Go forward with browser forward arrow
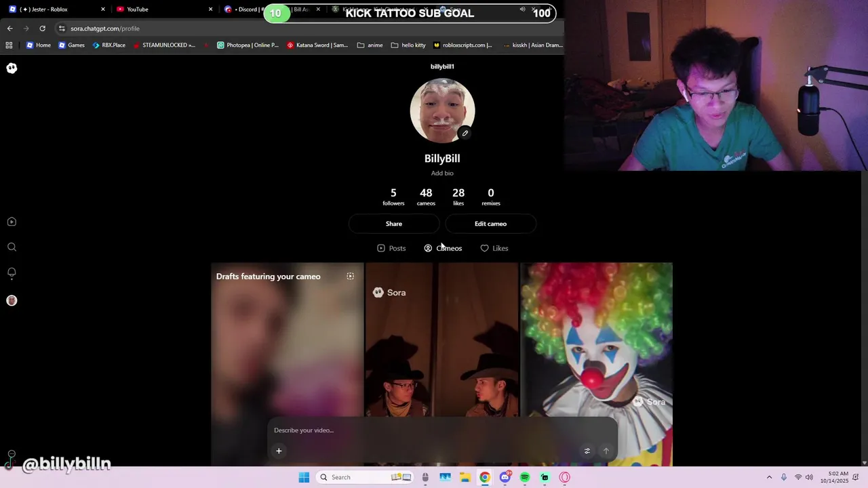Viewport: 868px width, 488px height. (26, 28)
